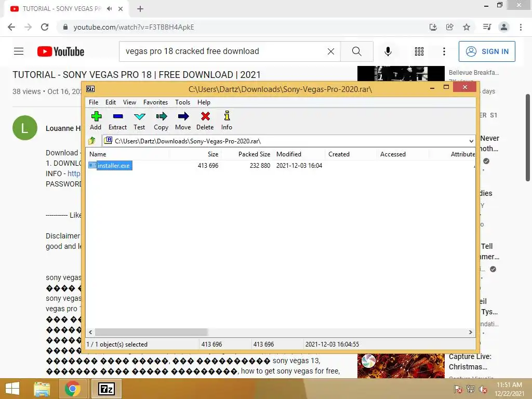Run Test on the archive
The height and width of the screenshot is (399, 532).
coord(139,121)
